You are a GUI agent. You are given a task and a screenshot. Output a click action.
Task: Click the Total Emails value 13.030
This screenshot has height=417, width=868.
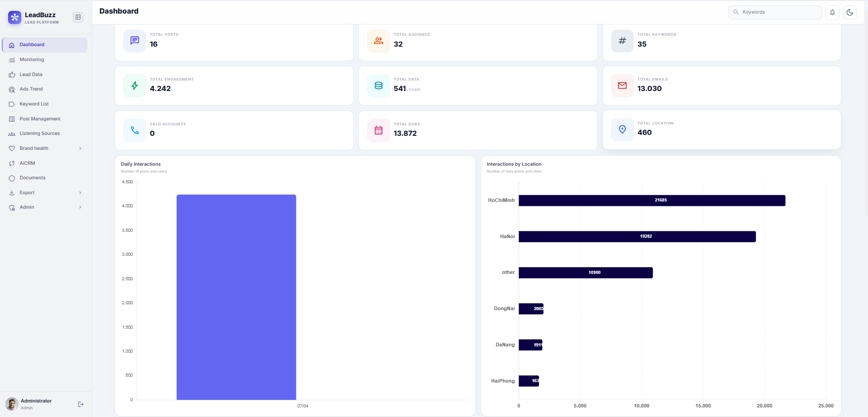649,89
